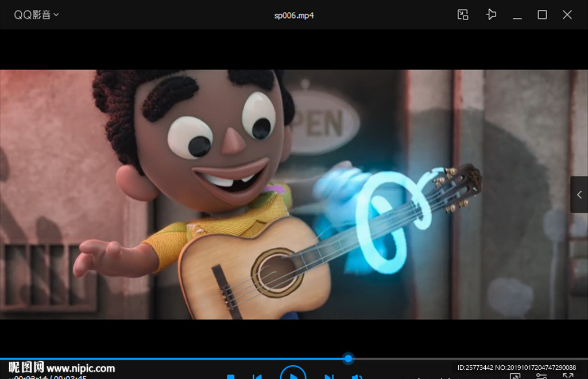Image resolution: width=588 pixels, height=379 pixels.
Task: Expand the playlist side panel arrow
Action: point(579,195)
